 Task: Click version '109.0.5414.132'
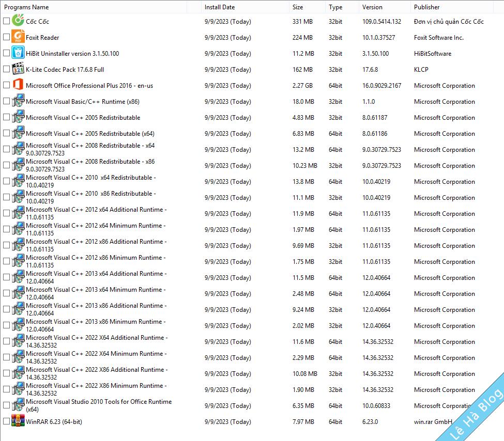tap(381, 22)
